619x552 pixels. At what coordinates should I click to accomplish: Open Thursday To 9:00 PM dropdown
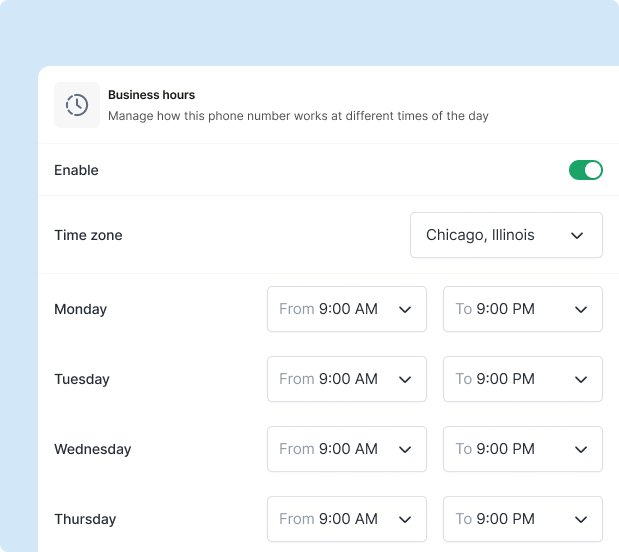(x=523, y=519)
